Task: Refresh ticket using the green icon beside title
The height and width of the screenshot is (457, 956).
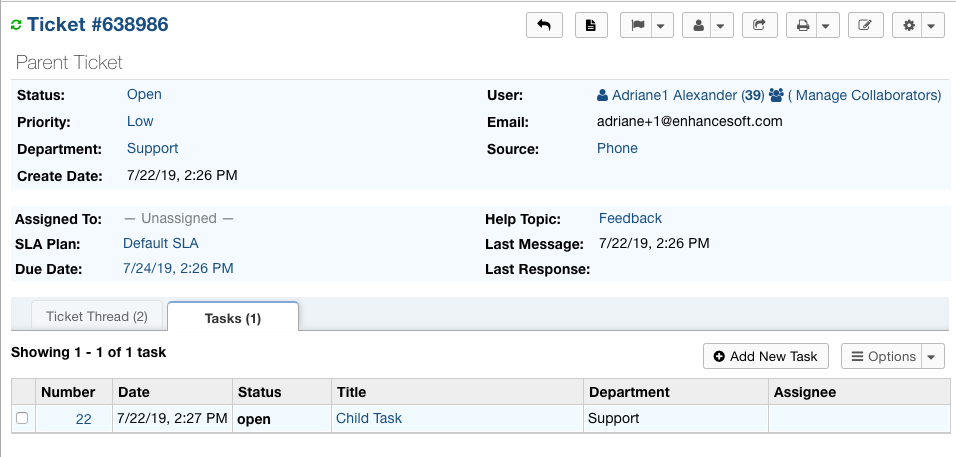Action: pos(16,25)
